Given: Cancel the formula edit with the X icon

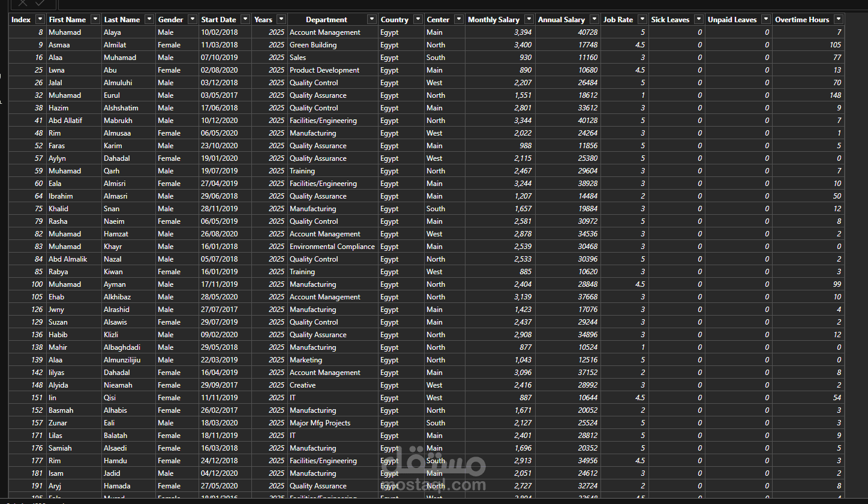Looking at the screenshot, I should (23, 4).
